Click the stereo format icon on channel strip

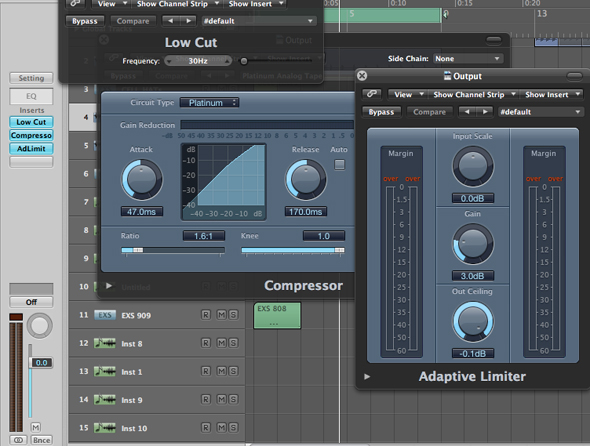tap(18, 440)
